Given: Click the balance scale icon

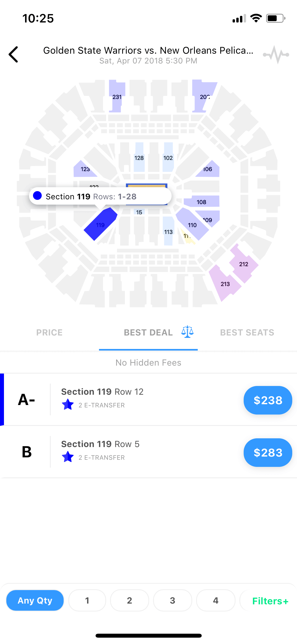Looking at the screenshot, I should pos(187,332).
